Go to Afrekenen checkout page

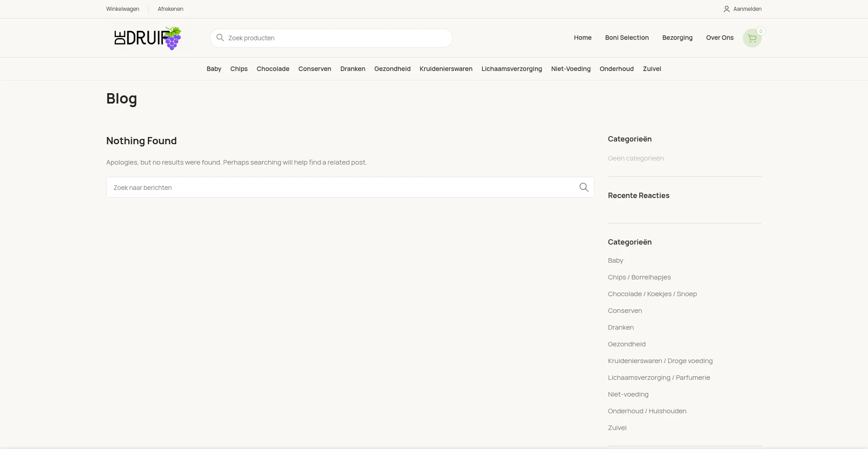[x=170, y=9]
